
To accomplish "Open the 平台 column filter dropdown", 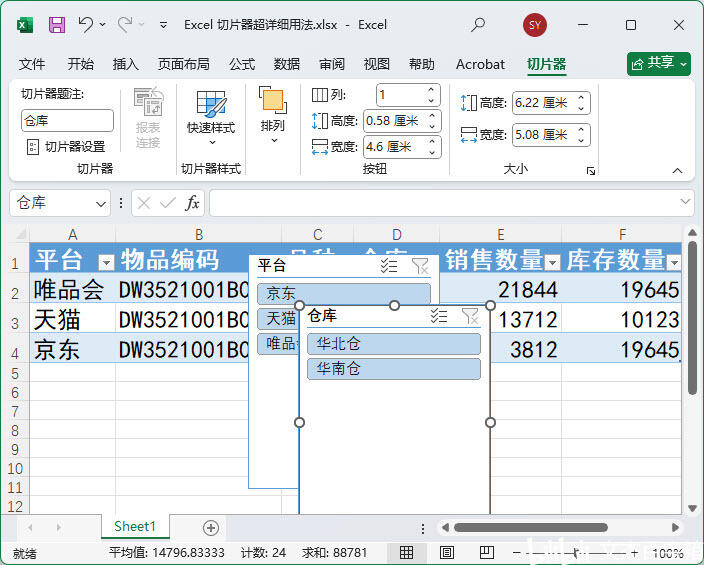I will [x=106, y=263].
